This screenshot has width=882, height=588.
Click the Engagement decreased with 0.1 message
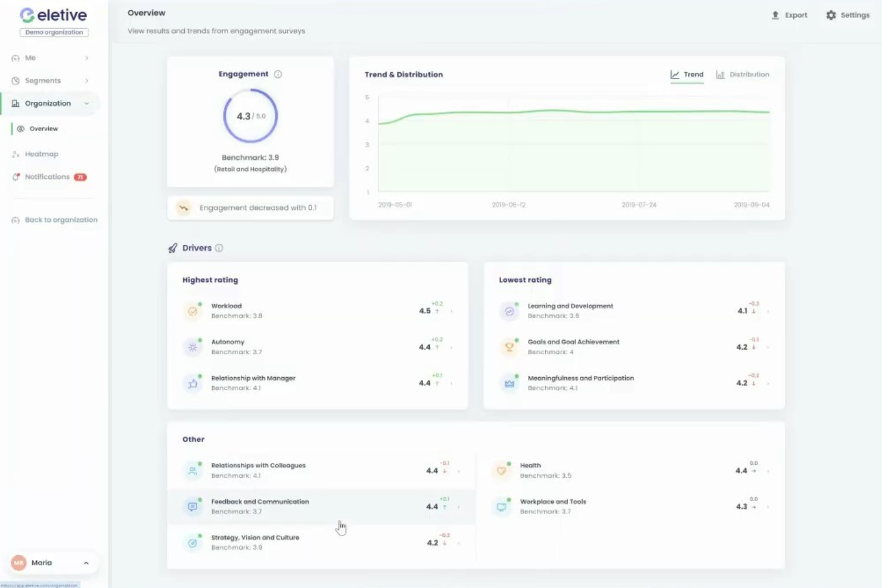point(250,208)
